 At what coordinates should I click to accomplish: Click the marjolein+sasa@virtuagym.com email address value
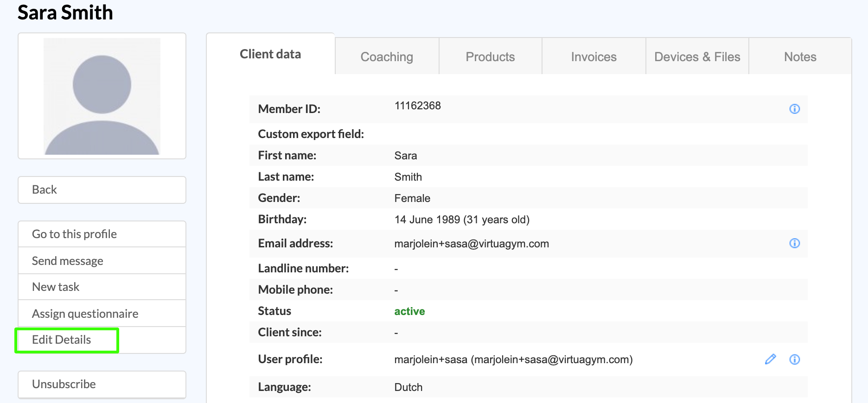(471, 244)
